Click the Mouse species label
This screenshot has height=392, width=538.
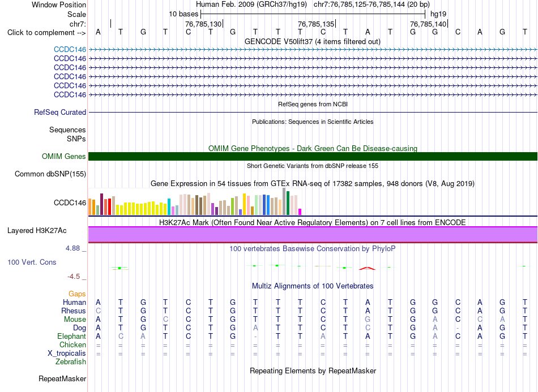click(x=75, y=320)
